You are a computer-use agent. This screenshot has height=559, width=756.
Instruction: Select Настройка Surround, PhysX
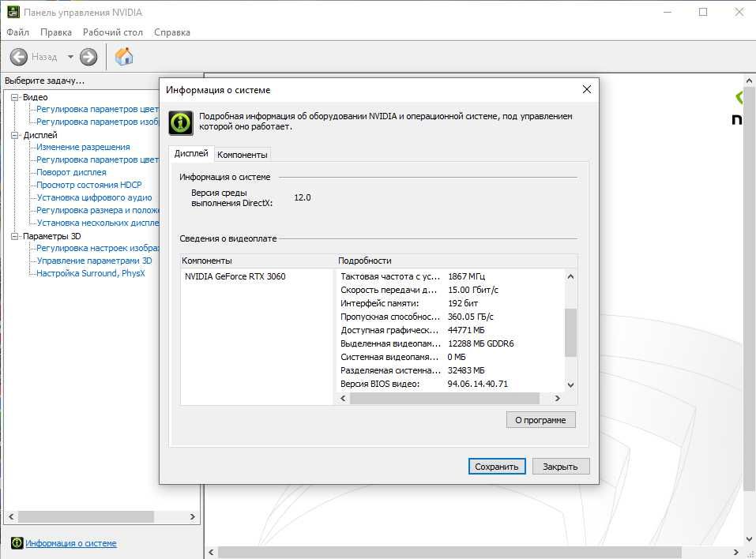[91, 273]
